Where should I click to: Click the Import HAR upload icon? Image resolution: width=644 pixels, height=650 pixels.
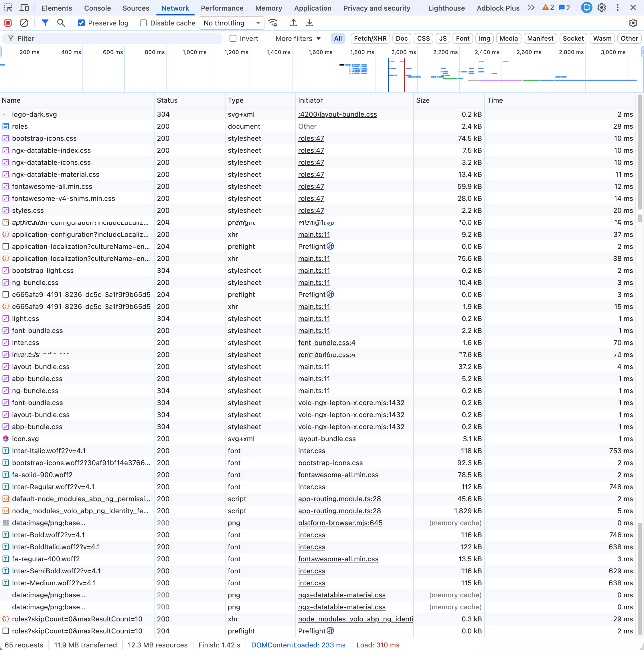tap(294, 23)
